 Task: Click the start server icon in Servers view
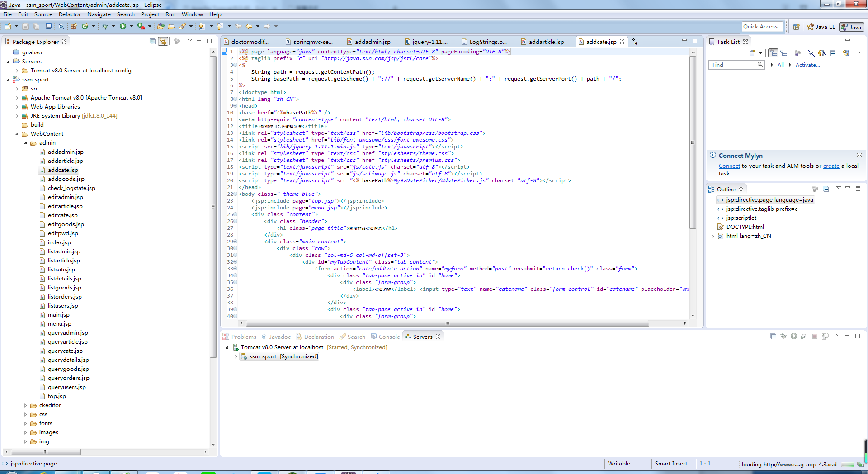pos(794,336)
